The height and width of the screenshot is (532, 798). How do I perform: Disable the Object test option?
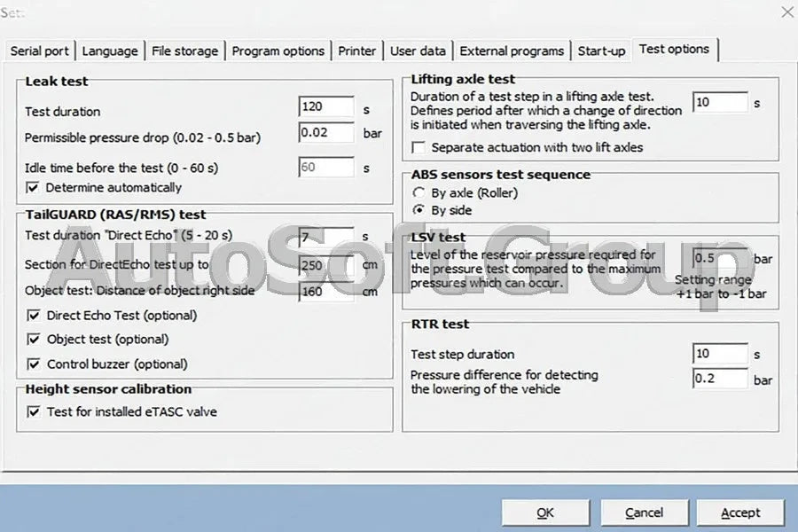pyautogui.click(x=33, y=339)
